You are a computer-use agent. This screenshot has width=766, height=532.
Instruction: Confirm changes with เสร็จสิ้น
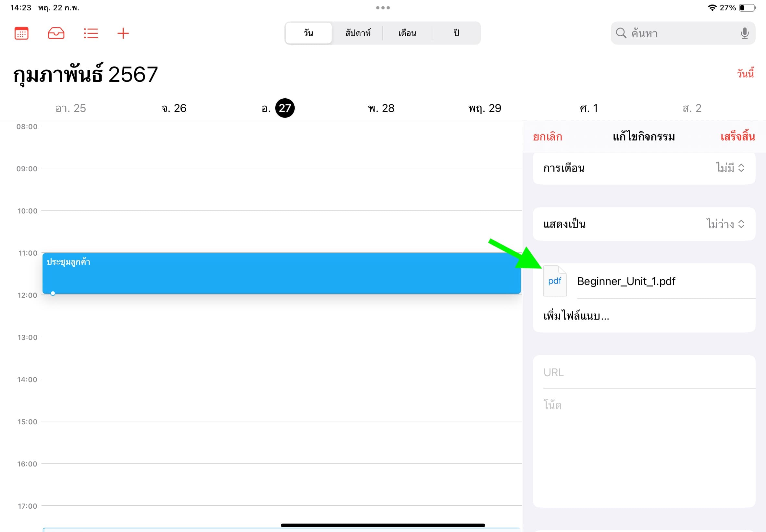point(738,137)
